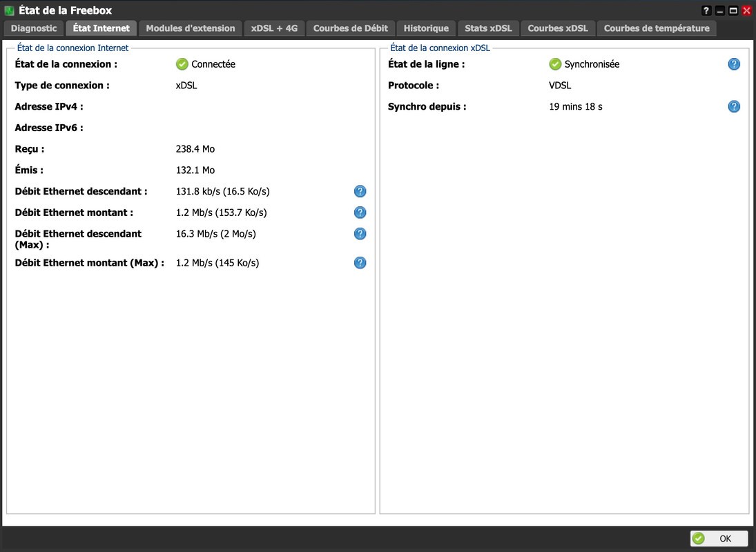Open help for Synchro depuis
This screenshot has height=552, width=756.
(x=734, y=106)
